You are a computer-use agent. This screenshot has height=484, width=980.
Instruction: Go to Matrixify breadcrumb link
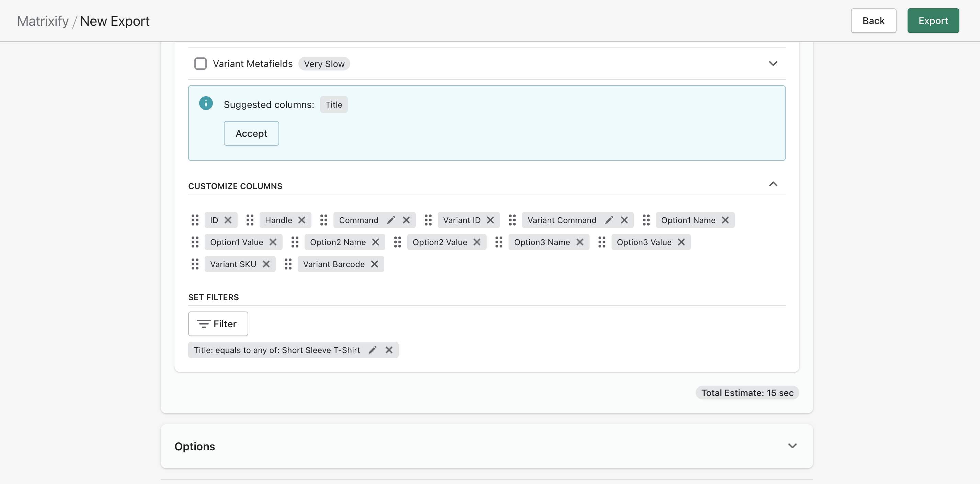click(43, 21)
